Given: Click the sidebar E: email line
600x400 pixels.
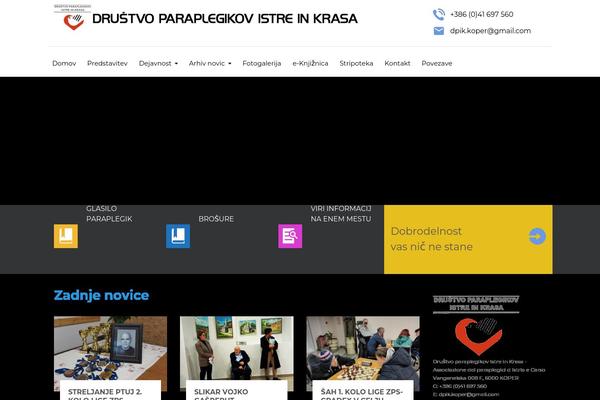Looking at the screenshot, I should pyautogui.click(x=466, y=394).
